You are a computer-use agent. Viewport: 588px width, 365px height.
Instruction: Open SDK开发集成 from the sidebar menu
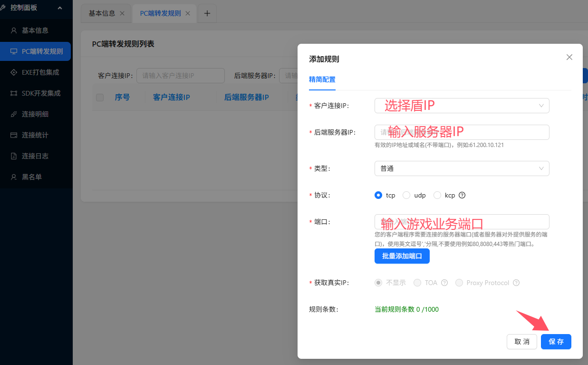[x=36, y=93]
